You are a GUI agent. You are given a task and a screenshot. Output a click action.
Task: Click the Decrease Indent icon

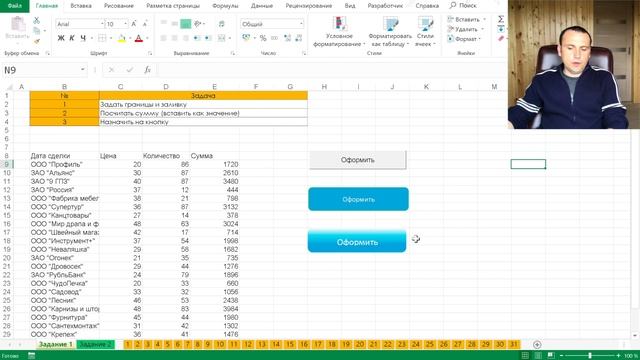point(197,38)
